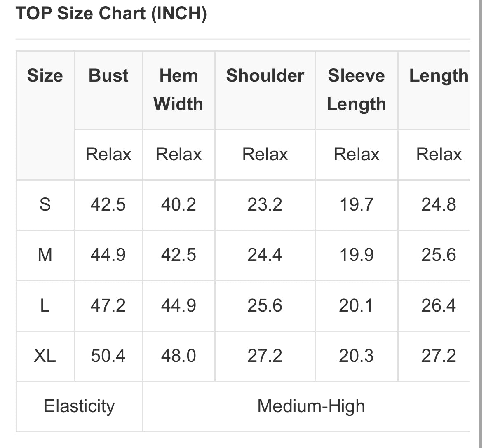Viewport: 486px width, 448px height.
Task: Click the L size row label
Action: 45,305
